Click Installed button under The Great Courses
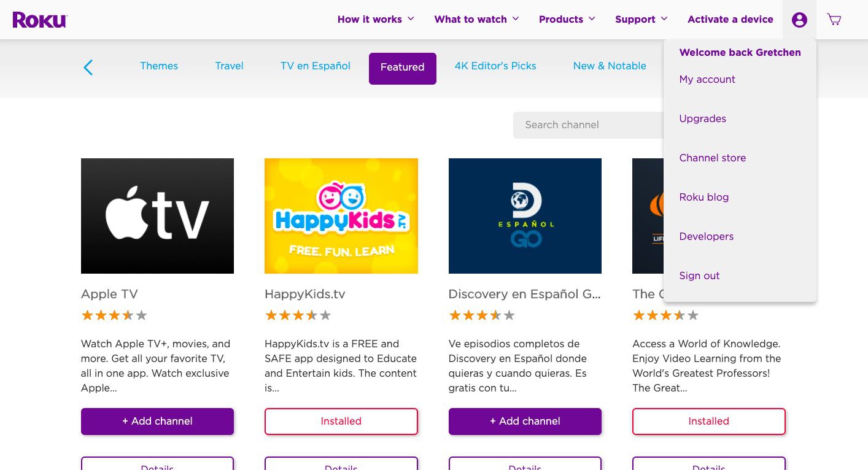The height and width of the screenshot is (470, 868). tap(709, 422)
